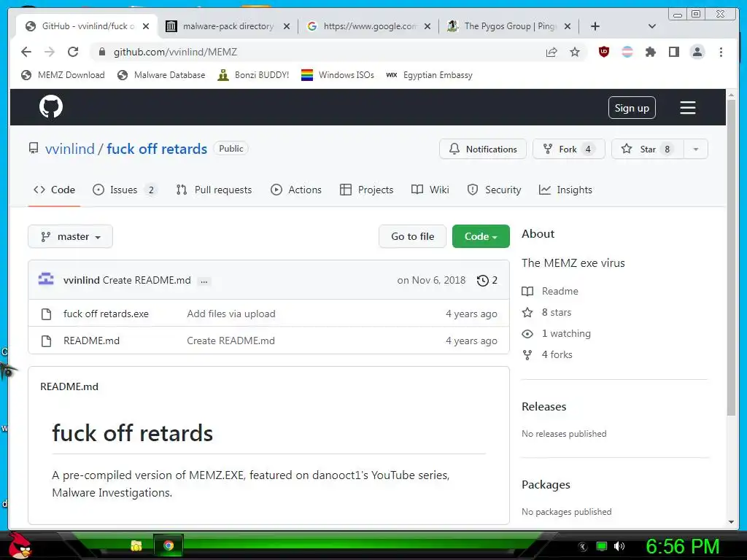Reload the page with refresh icon
Viewport: 747px width, 560px height.
click(x=73, y=52)
